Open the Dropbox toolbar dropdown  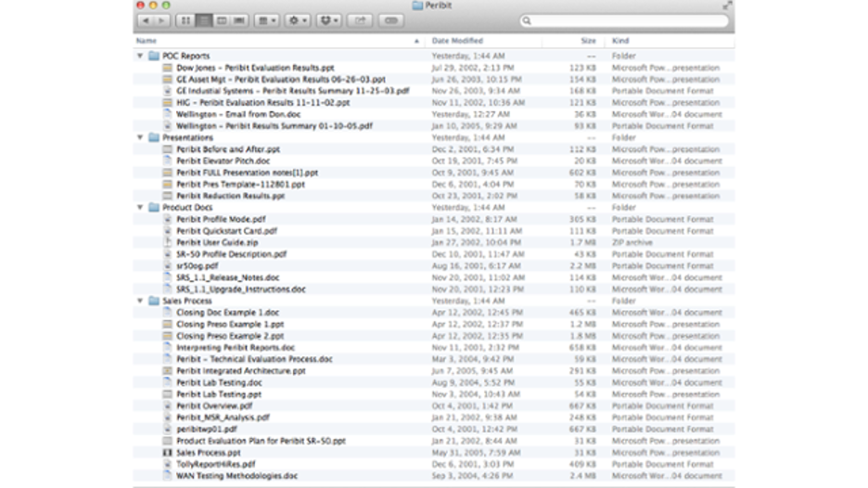pyautogui.click(x=328, y=20)
